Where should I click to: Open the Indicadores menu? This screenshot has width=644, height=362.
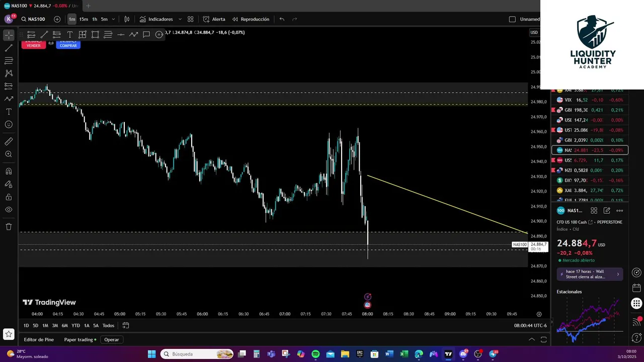click(x=156, y=19)
